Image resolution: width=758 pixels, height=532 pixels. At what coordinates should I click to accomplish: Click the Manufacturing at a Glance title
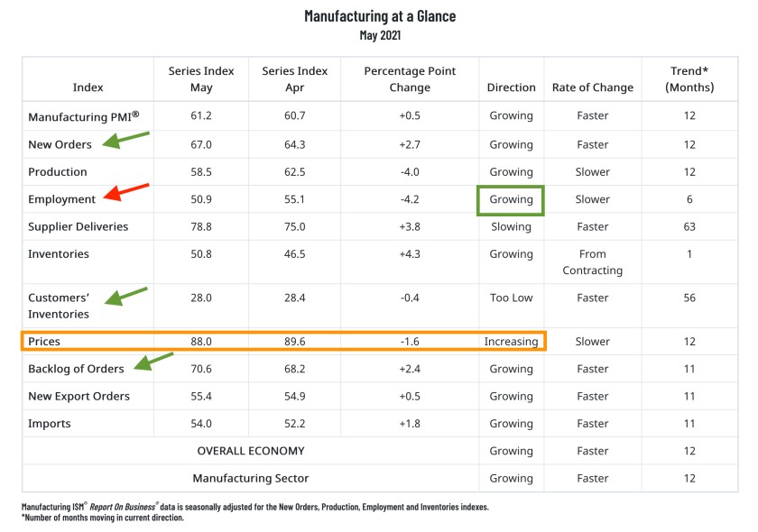pos(378,16)
